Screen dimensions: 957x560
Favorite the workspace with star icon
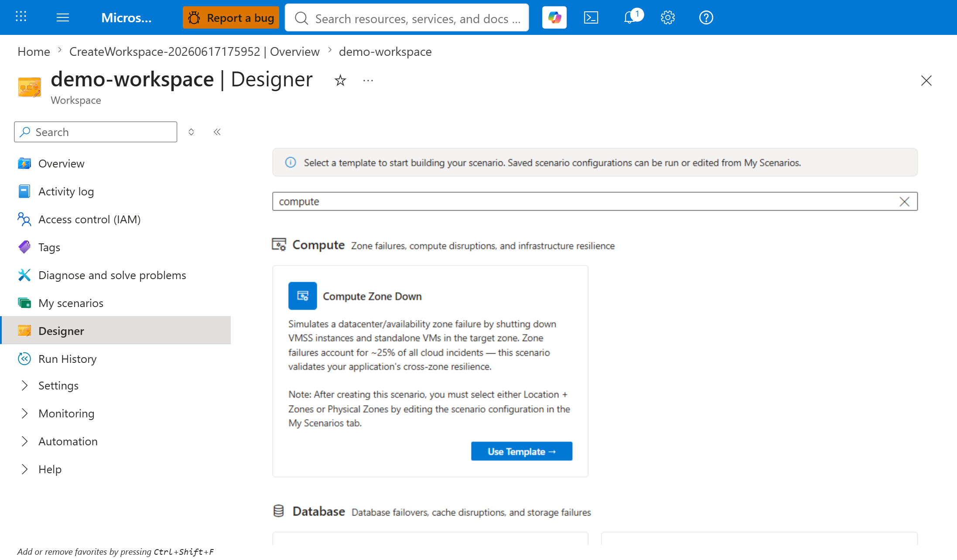340,80
